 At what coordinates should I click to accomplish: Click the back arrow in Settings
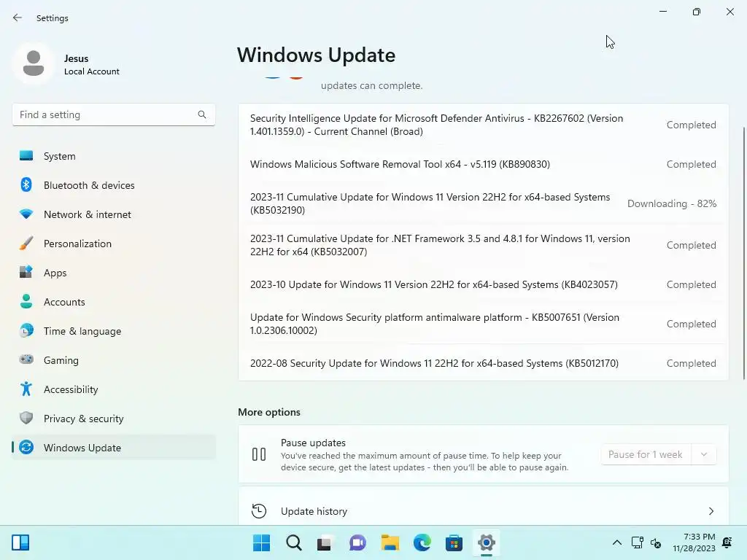pyautogui.click(x=18, y=17)
